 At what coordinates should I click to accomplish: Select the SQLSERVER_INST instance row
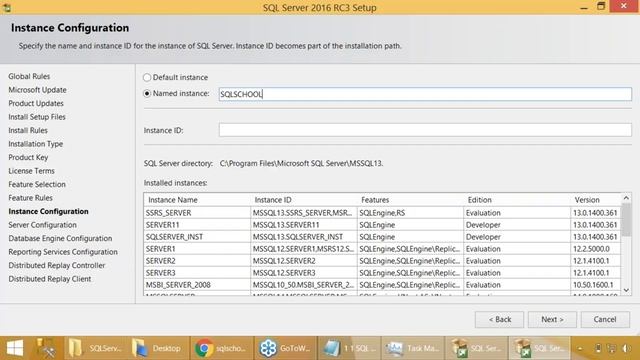pyautogui.click(x=382, y=237)
